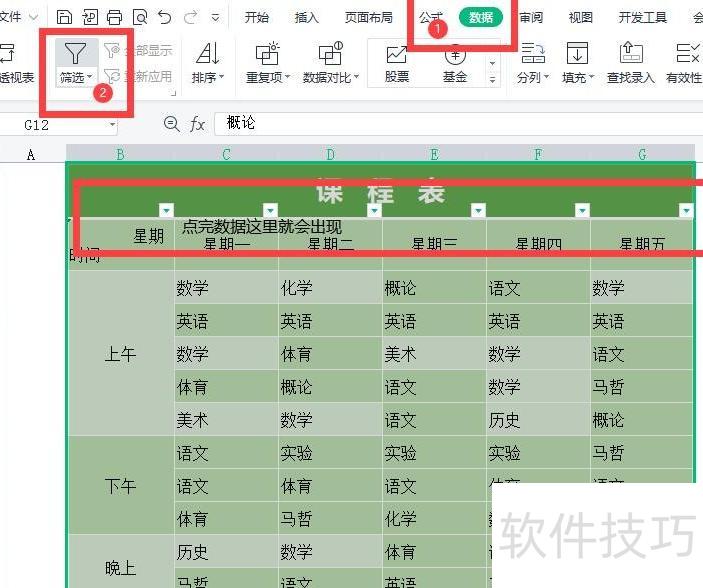Viewport: 703px width, 588px height.
Task: Click the Save icon in quick toolbar
Action: (65, 17)
